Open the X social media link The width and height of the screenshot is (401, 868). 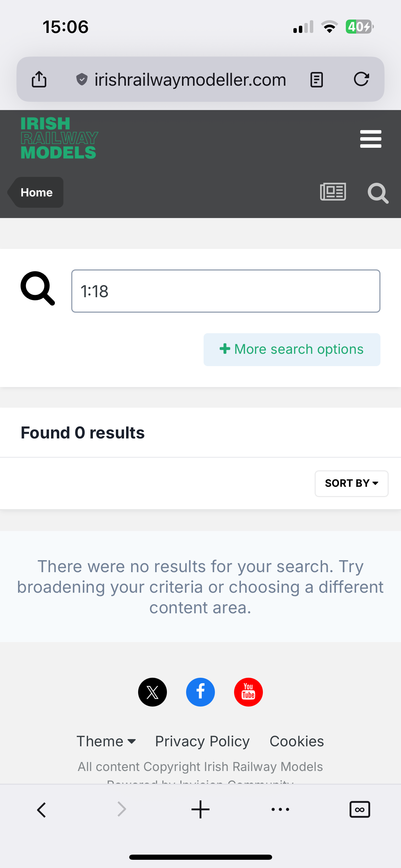point(153,692)
